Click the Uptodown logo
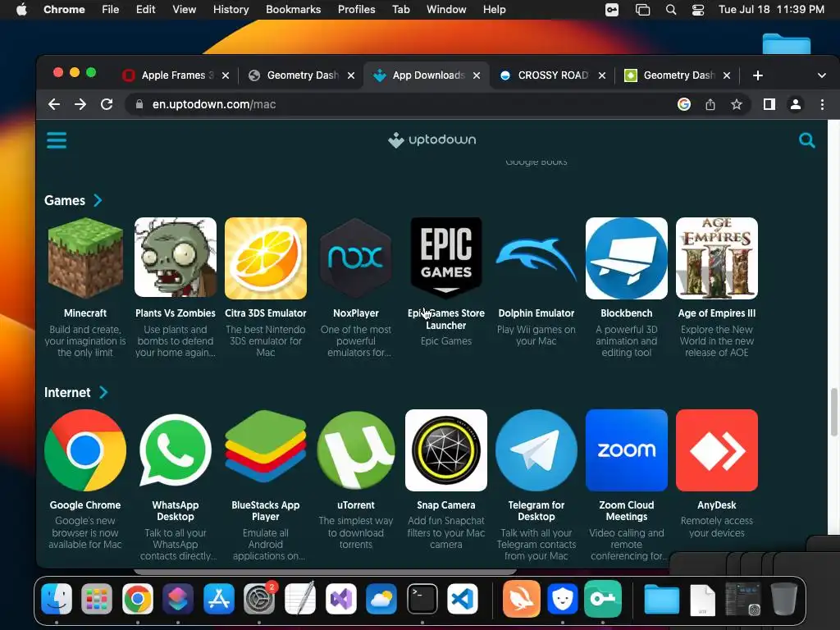This screenshot has width=840, height=630. pos(432,139)
